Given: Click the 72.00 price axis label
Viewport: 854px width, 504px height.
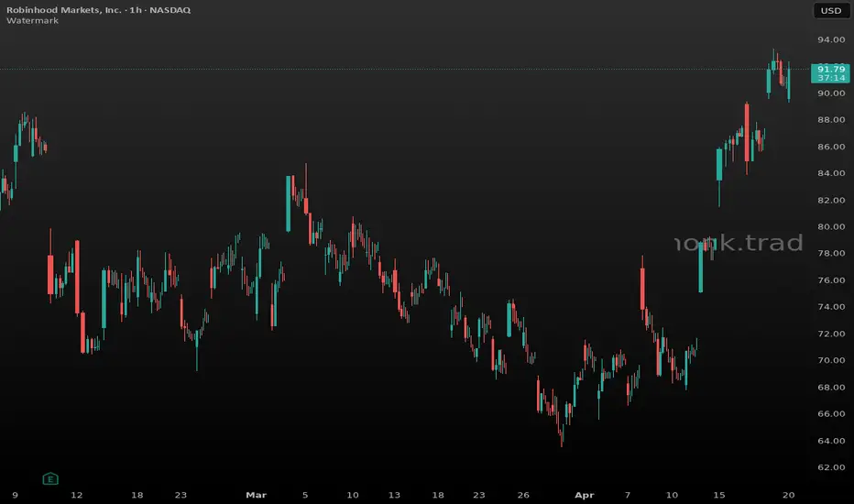Looking at the screenshot, I should pyautogui.click(x=831, y=334).
